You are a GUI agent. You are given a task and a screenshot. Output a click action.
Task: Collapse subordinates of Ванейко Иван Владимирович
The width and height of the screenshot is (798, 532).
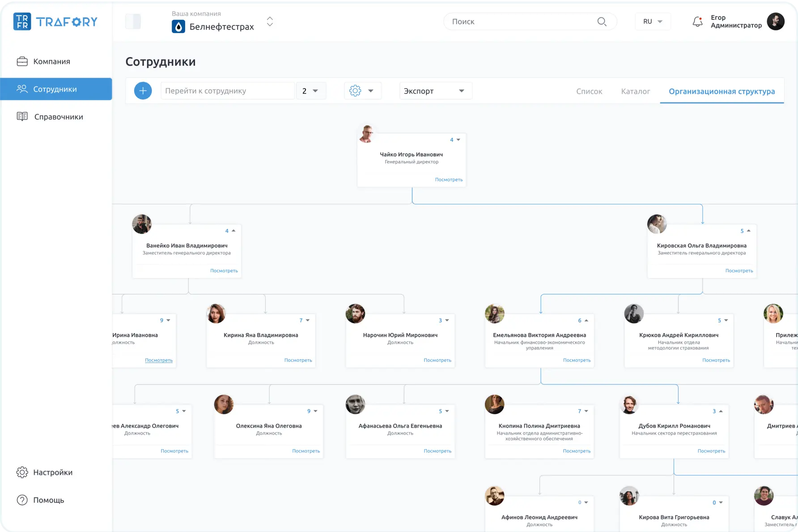231,231
